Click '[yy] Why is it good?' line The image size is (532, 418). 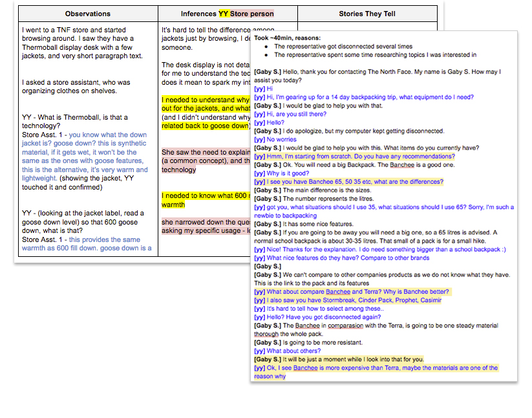point(282,173)
